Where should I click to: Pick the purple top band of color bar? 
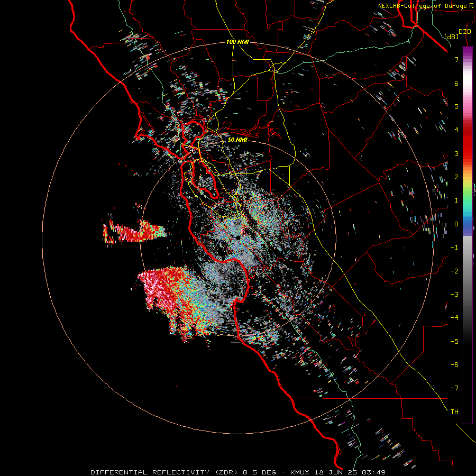click(x=467, y=52)
